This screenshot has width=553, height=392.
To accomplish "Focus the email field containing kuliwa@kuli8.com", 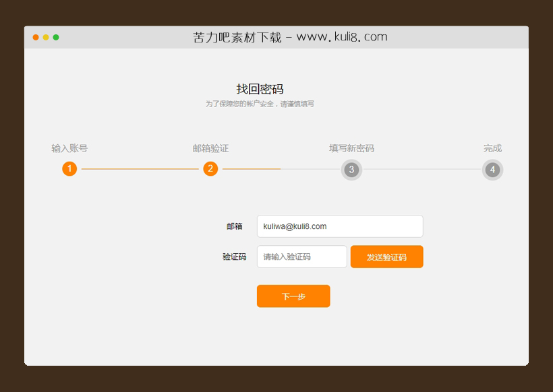I will point(340,226).
